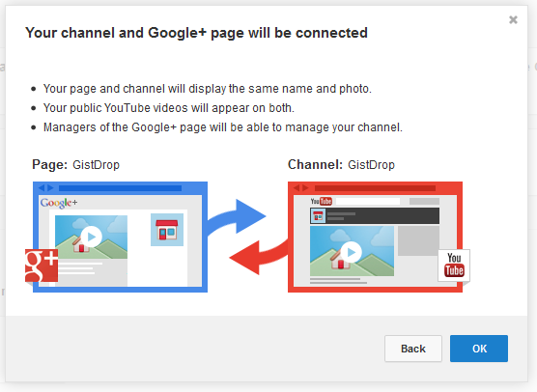
Task: Click the OK button to confirm connection
Action: (479, 349)
